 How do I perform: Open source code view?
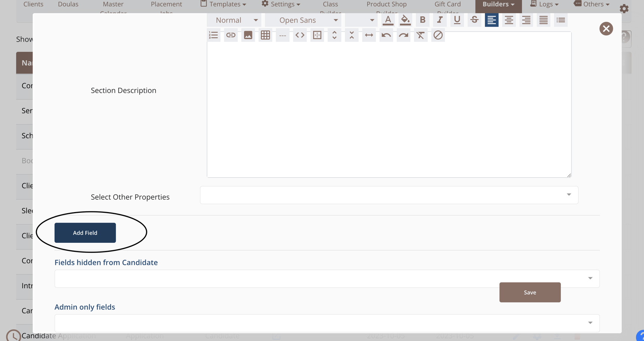tap(300, 35)
